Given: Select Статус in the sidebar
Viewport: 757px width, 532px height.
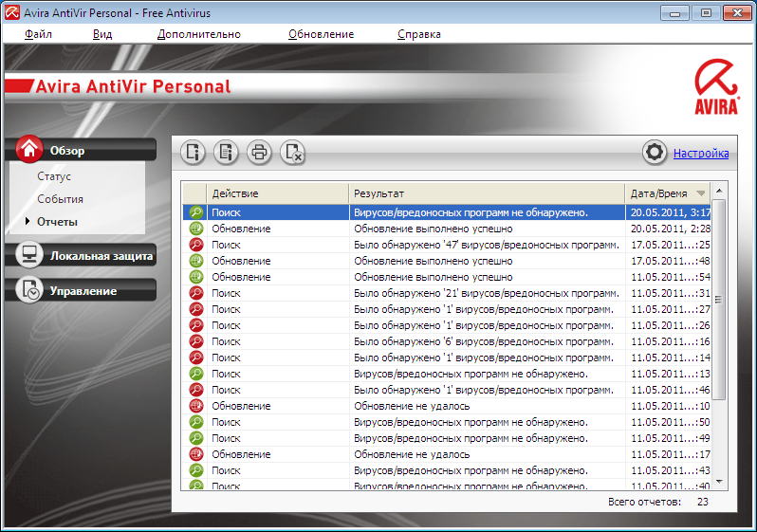Looking at the screenshot, I should pos(54,176).
